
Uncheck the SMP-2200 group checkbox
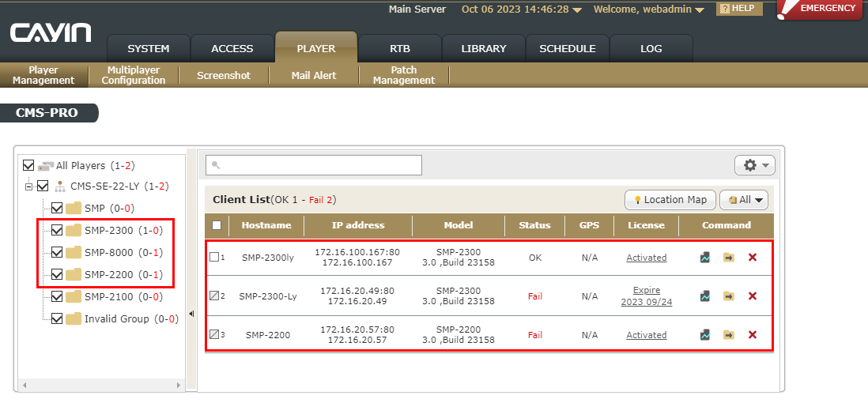click(56, 274)
